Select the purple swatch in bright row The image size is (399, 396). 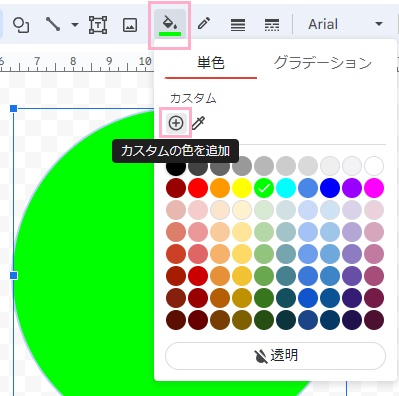352,188
